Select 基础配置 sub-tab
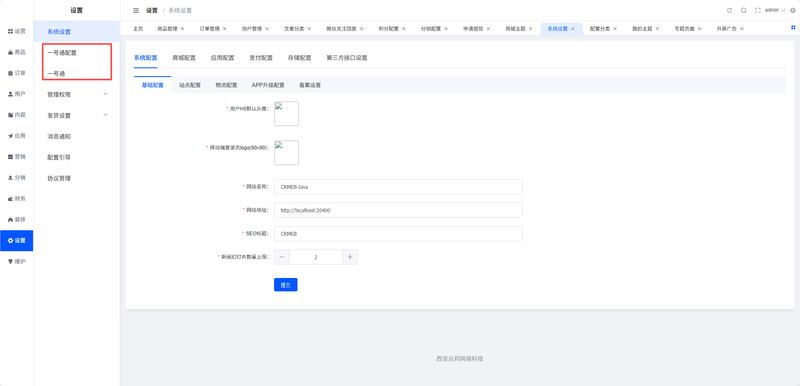The width and height of the screenshot is (800, 386). point(153,85)
